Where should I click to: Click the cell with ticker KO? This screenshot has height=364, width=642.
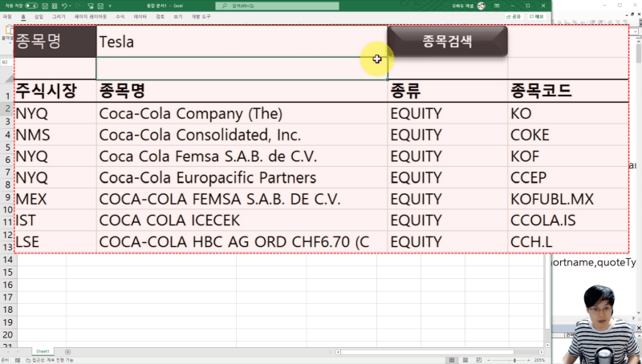click(568, 113)
